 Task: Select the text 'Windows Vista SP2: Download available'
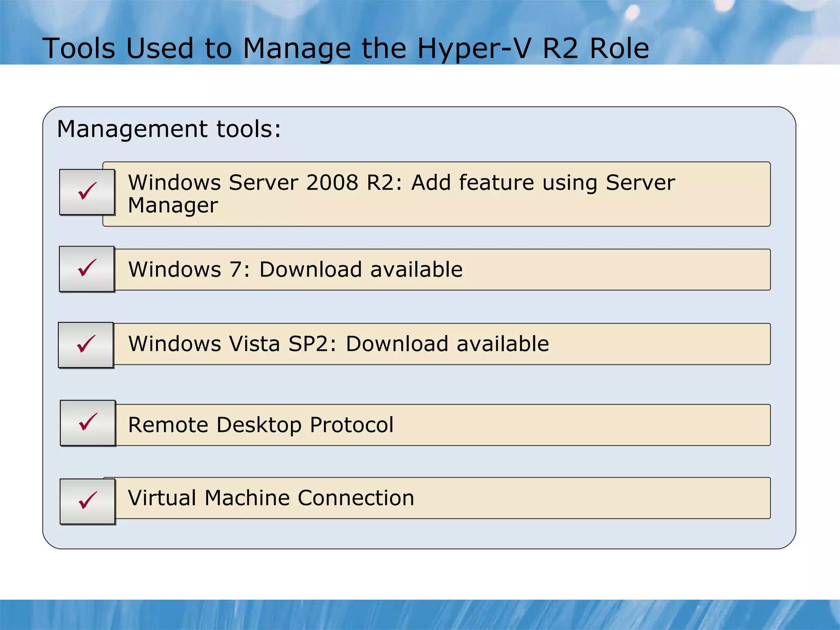338,344
